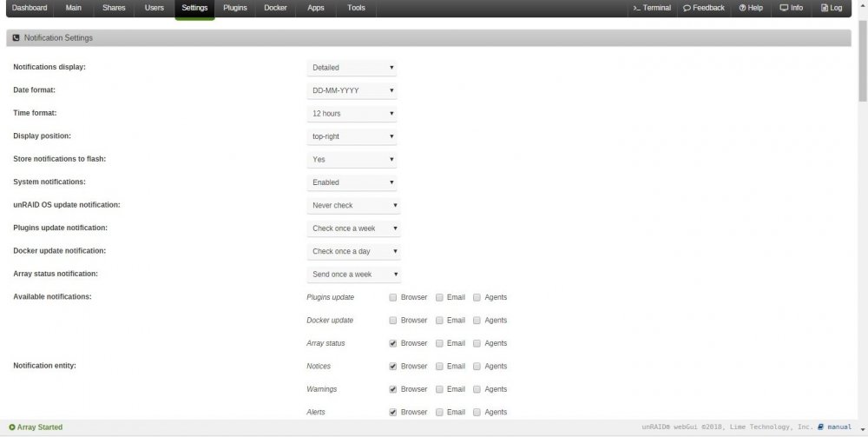
Task: Enable Email for Docker update
Action: (439, 320)
